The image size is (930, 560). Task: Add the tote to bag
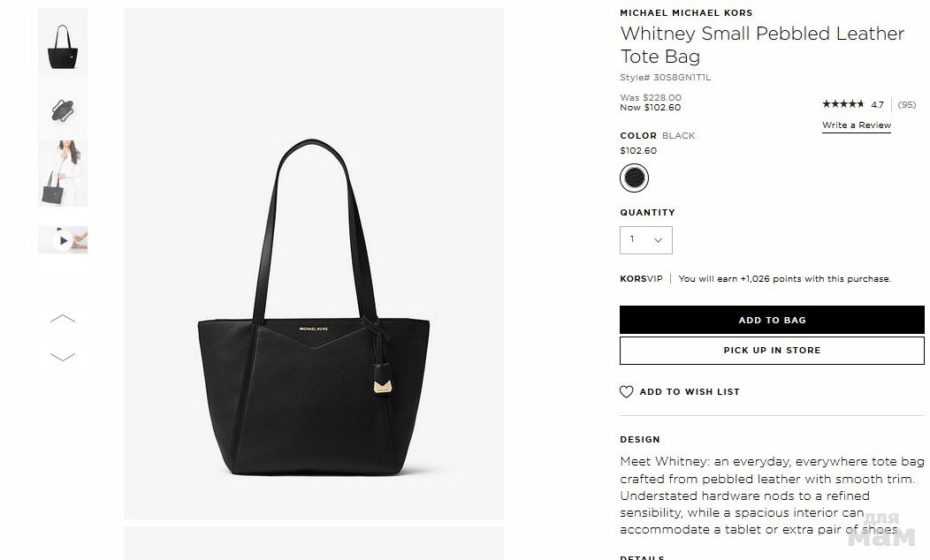(772, 320)
